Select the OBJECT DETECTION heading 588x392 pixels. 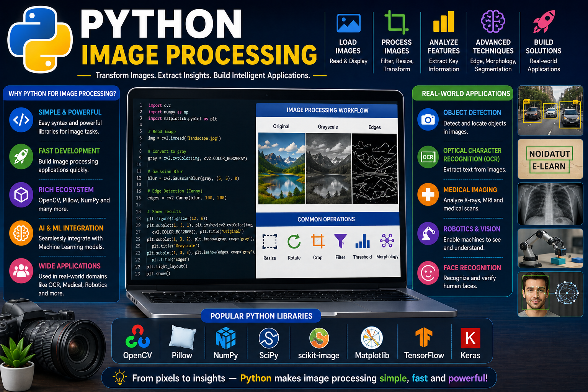(x=472, y=113)
